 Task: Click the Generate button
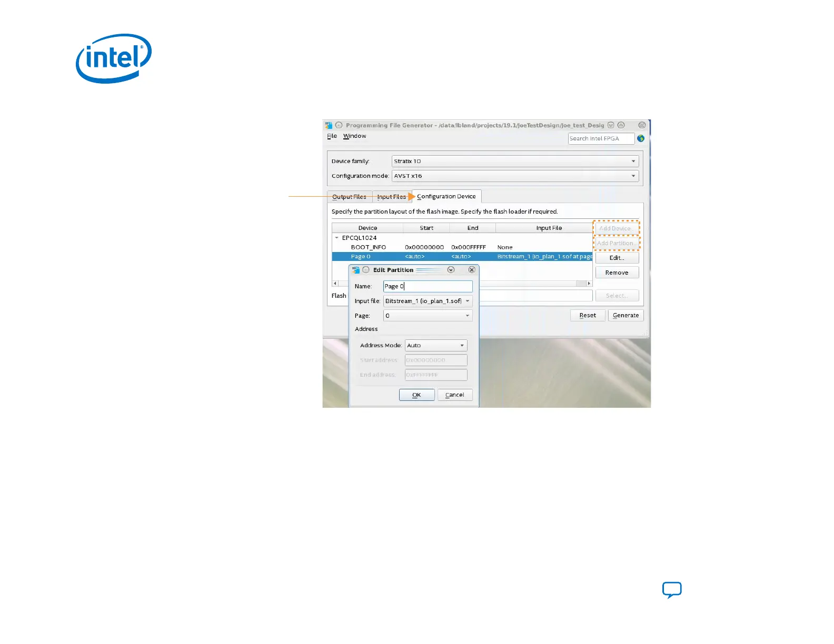click(625, 315)
